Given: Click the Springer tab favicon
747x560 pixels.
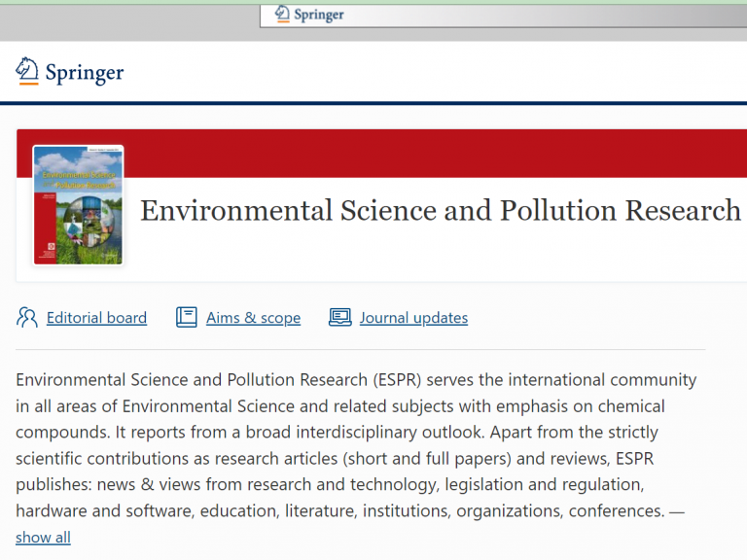Looking at the screenshot, I should click(282, 14).
